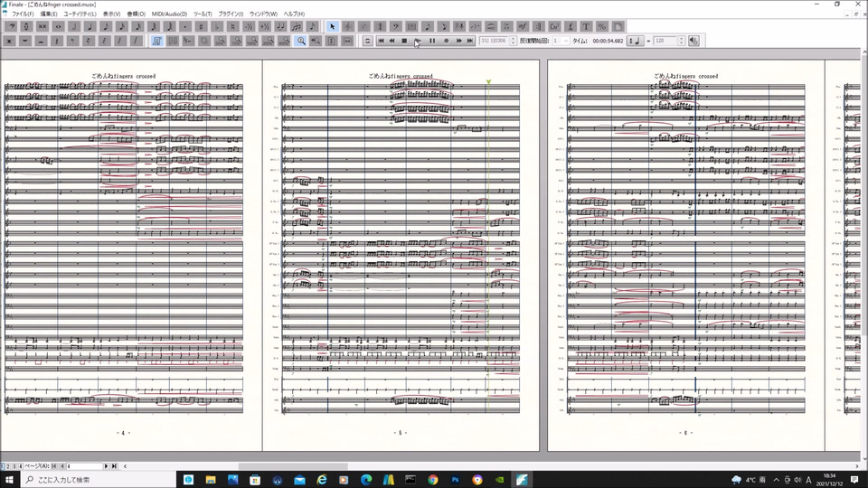
Task: Choose the half note duration icon
Action: 73,26
